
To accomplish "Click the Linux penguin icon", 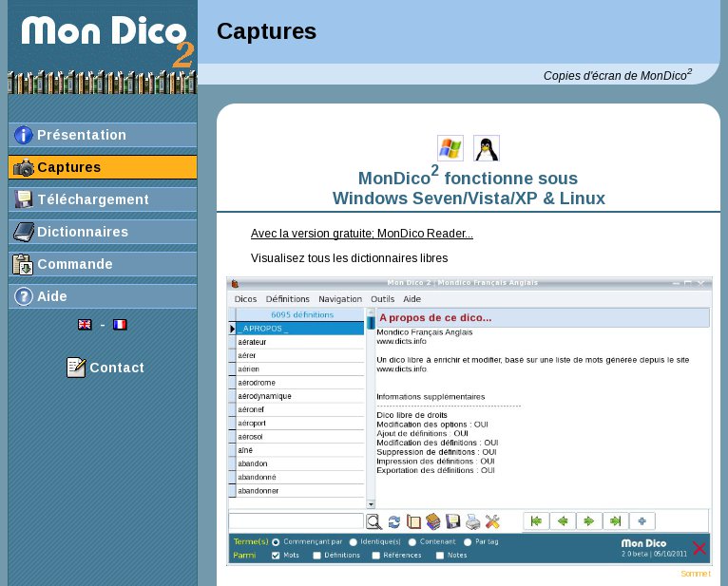I will click(486, 148).
